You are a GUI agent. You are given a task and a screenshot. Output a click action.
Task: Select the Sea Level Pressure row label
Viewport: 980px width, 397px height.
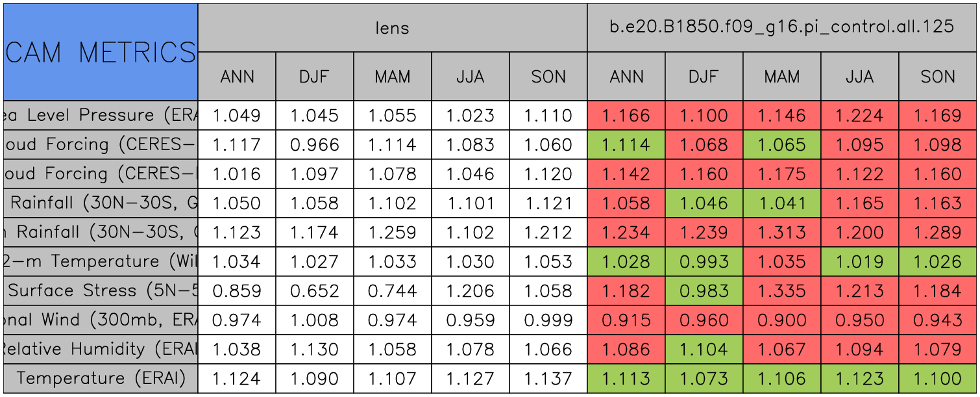[x=101, y=116]
